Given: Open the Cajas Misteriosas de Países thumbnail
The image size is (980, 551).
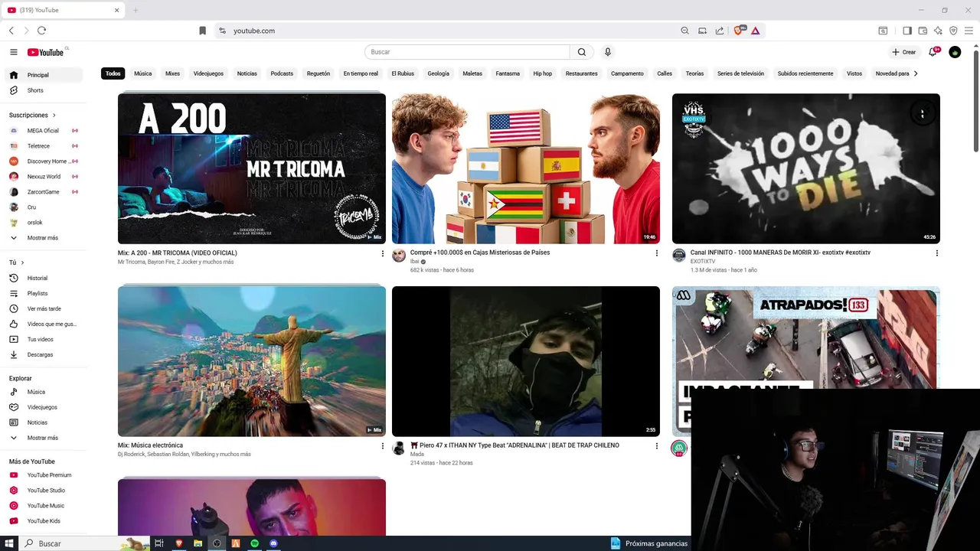Looking at the screenshot, I should pos(526,168).
